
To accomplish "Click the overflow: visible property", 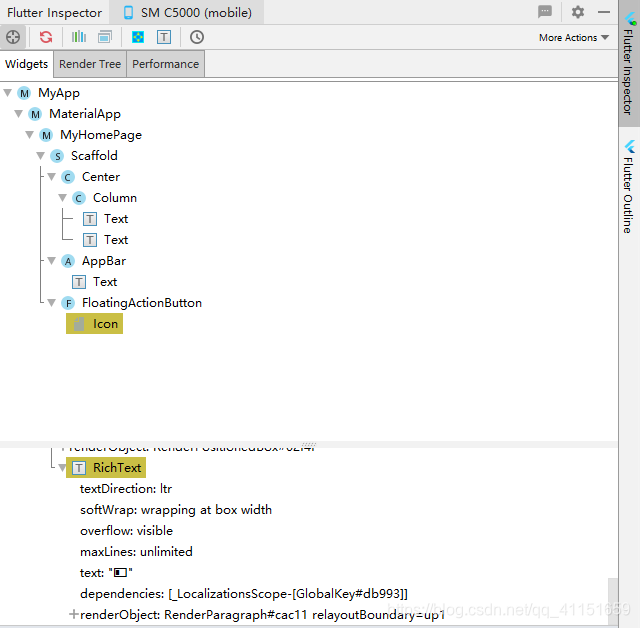I will (126, 530).
